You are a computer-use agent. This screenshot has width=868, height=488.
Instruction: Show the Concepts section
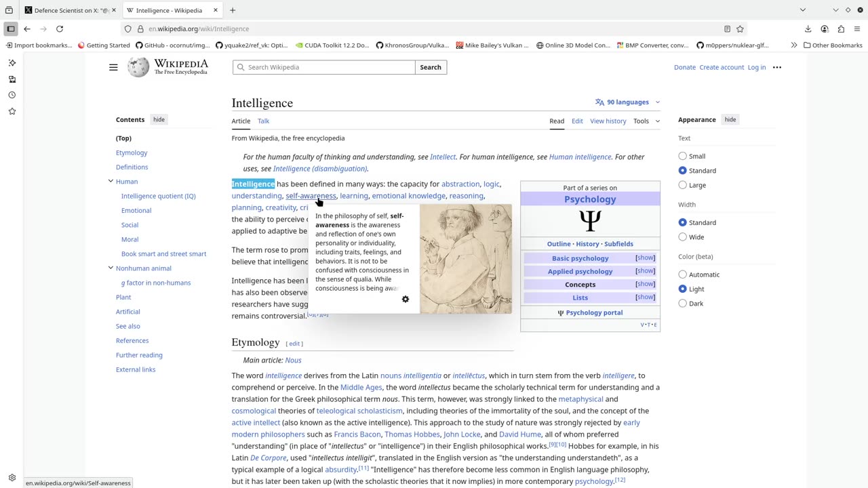(x=645, y=284)
